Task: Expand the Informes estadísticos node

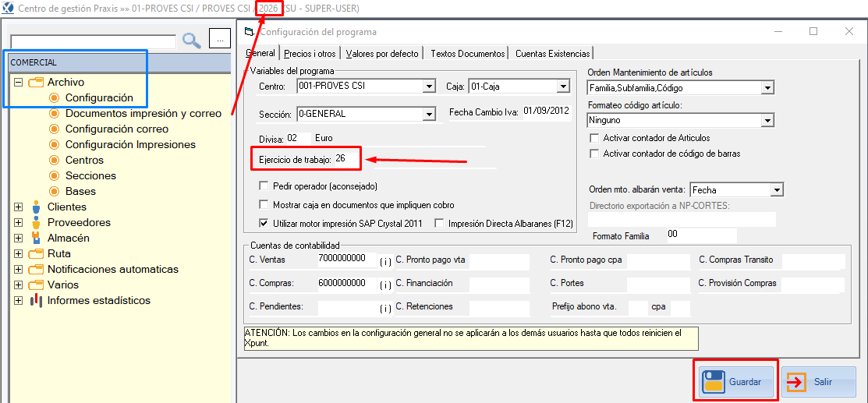Action: coord(18,301)
